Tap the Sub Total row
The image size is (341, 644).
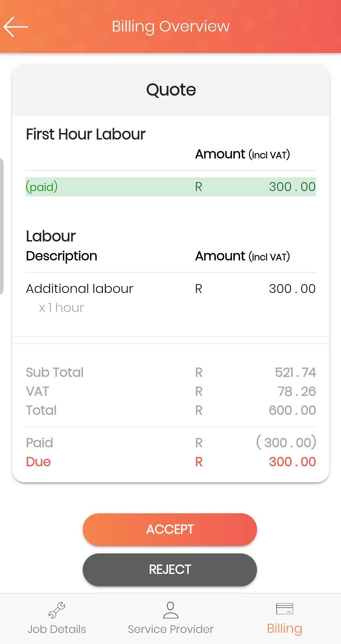coord(171,373)
